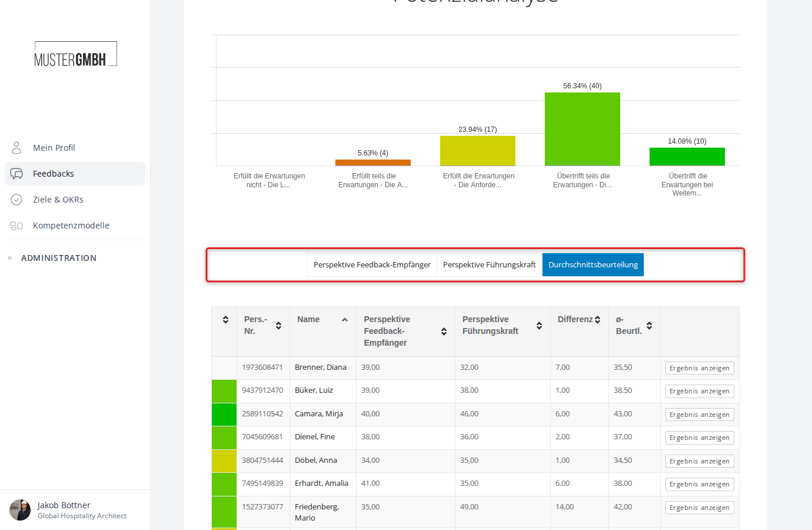Click axis label 'Übertrifft die Erwartungen bei Weitem'

(x=687, y=185)
